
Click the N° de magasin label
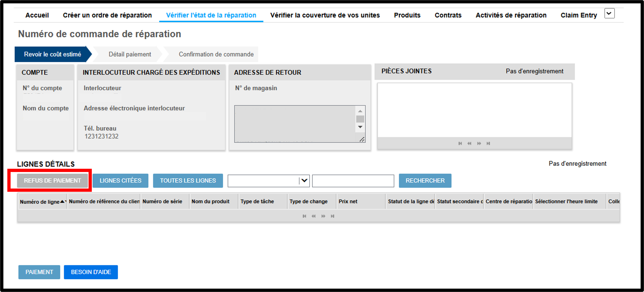pos(256,88)
